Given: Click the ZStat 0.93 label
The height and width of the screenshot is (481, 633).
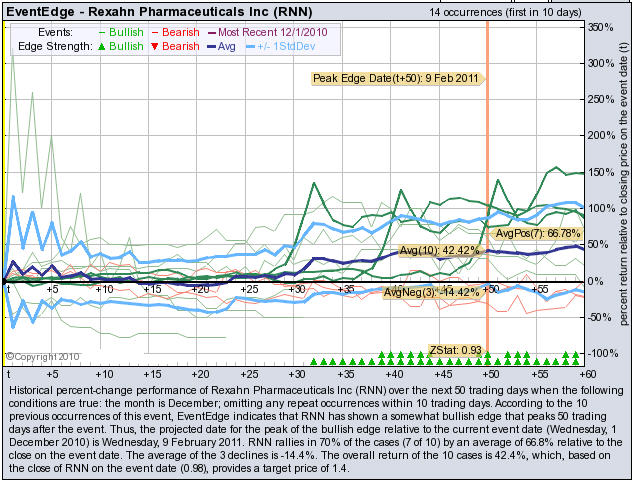Looking at the screenshot, I should pyautogui.click(x=456, y=349).
